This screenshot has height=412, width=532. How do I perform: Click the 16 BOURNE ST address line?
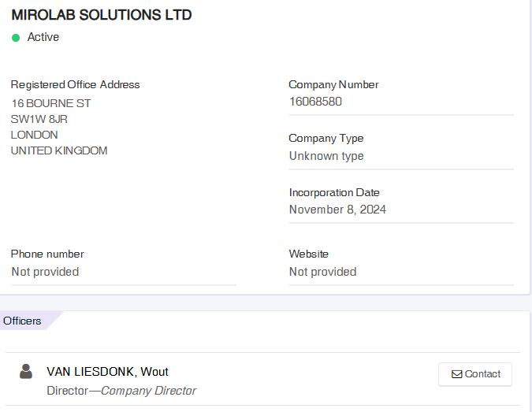click(51, 103)
